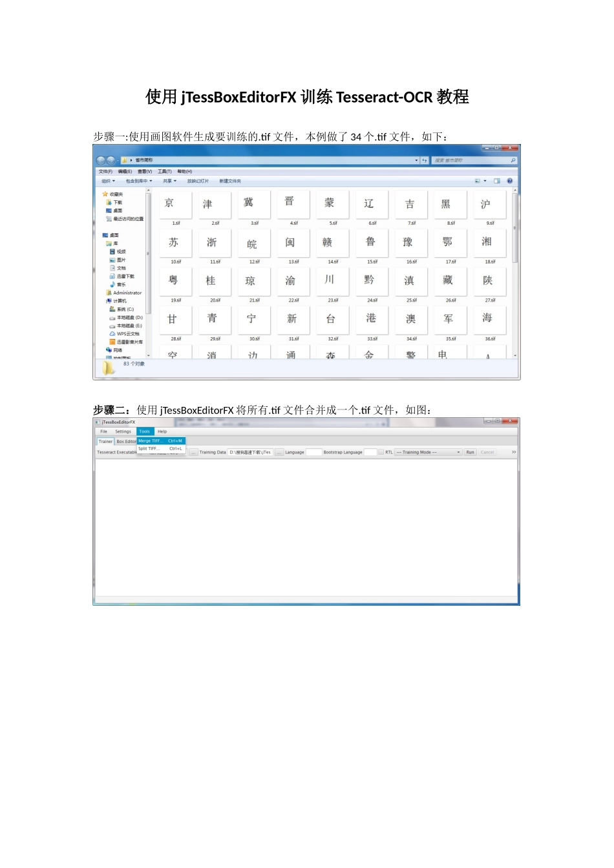
Task: Toggle the preview pane icon
Action: point(497,181)
